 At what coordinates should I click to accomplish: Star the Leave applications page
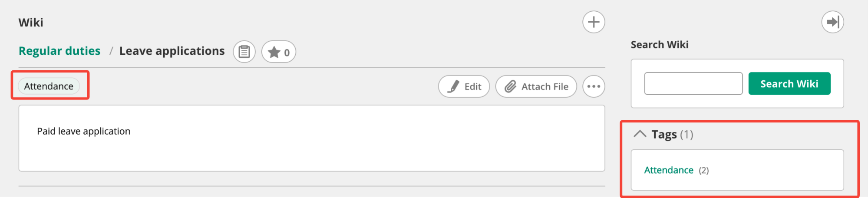(x=274, y=53)
